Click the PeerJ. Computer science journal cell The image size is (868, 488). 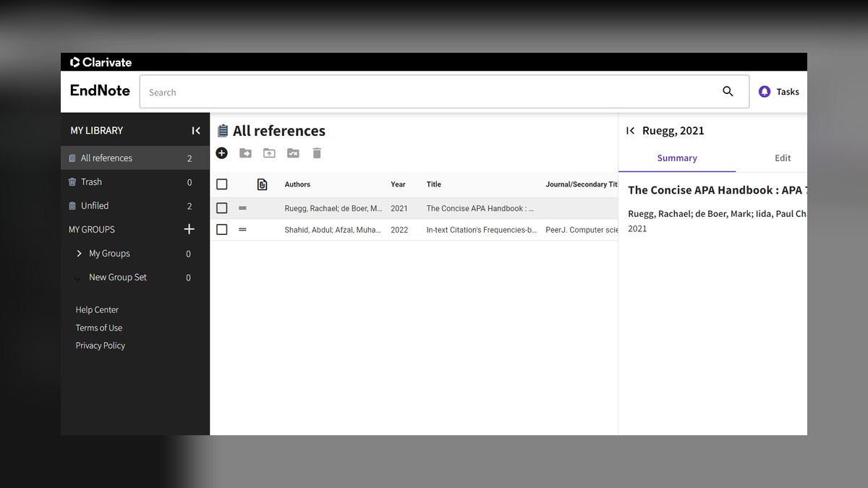tap(582, 230)
